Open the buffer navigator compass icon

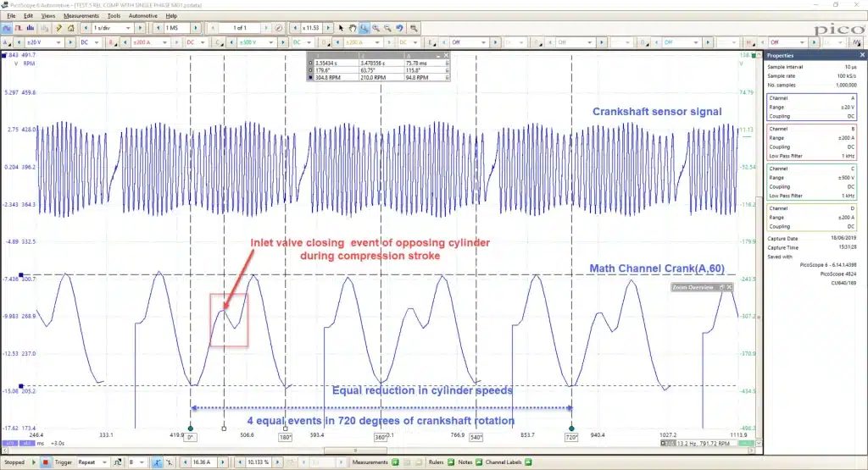tap(279, 28)
